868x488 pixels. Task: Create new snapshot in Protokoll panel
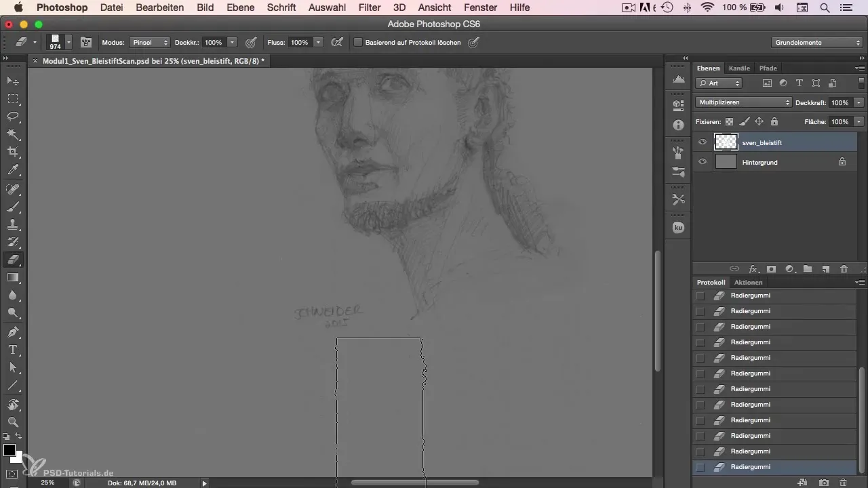point(823,483)
